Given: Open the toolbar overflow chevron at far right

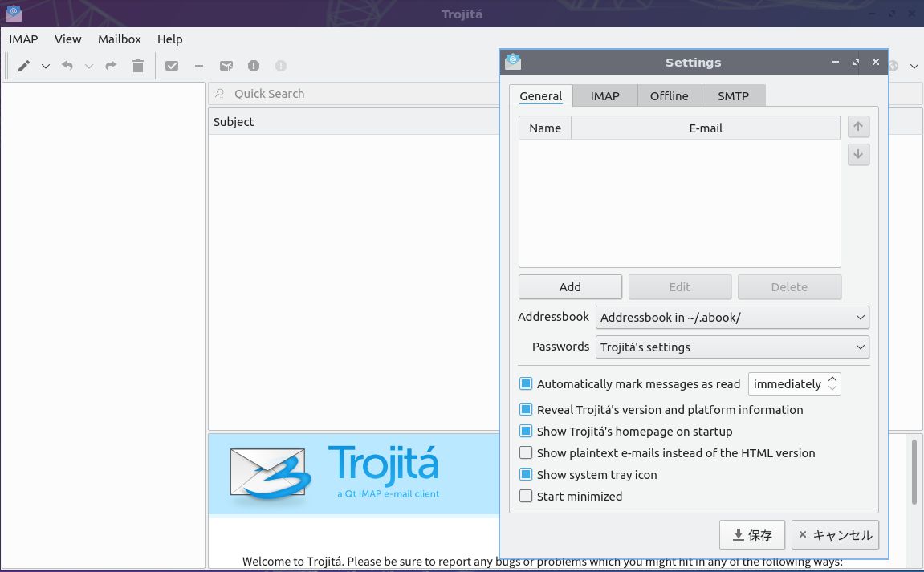Looking at the screenshot, I should (914, 66).
